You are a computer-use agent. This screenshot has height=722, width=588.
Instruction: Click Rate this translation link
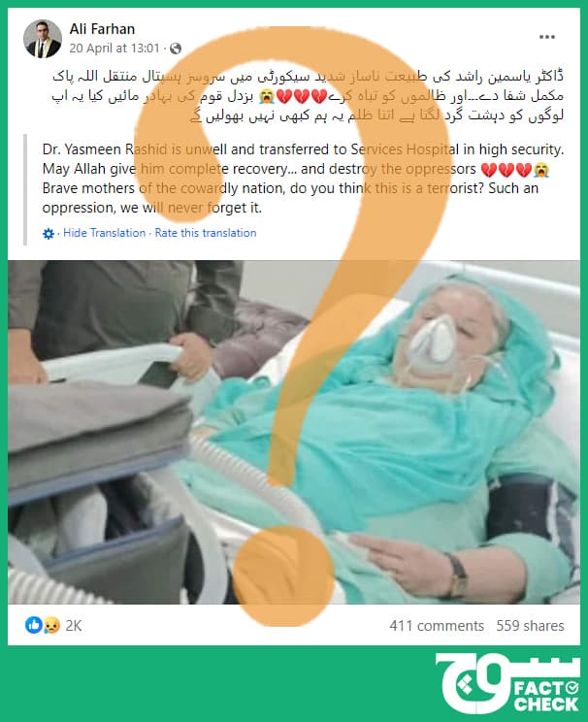206,233
